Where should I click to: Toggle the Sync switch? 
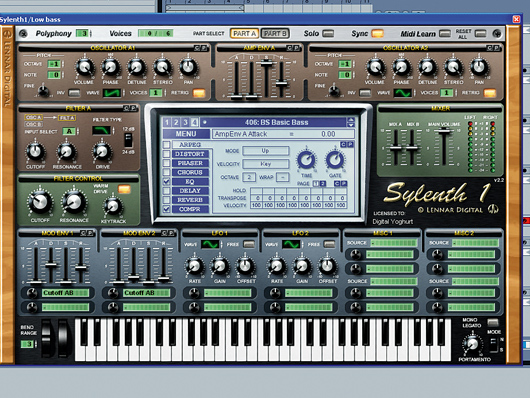pyautogui.click(x=378, y=33)
